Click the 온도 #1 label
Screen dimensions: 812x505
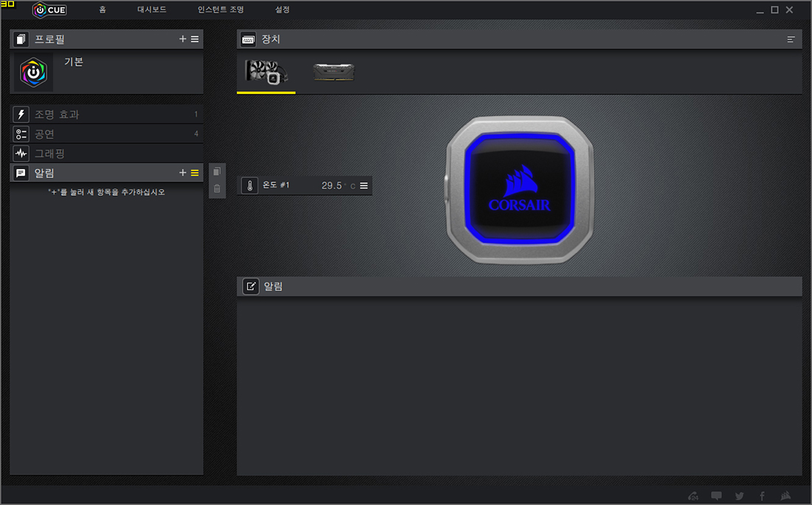pos(276,185)
